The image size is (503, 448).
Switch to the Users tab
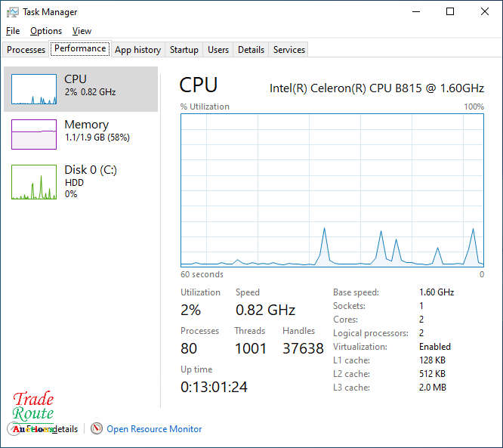click(218, 50)
